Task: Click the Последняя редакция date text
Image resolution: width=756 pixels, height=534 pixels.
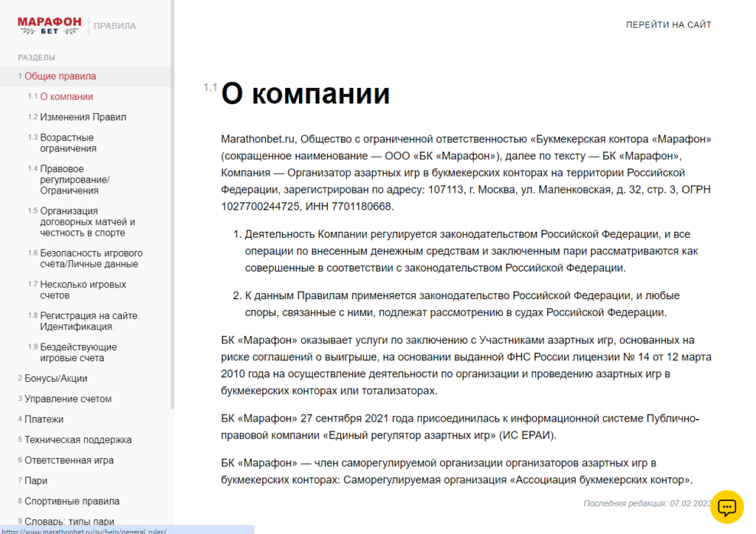Action: coord(647,504)
